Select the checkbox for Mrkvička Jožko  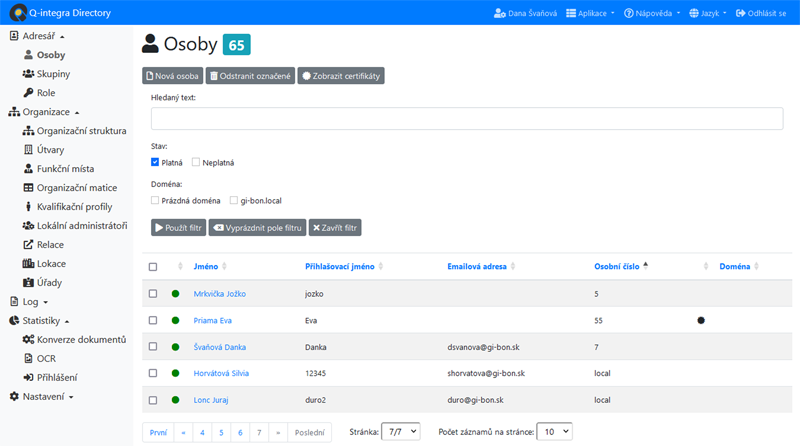(153, 293)
